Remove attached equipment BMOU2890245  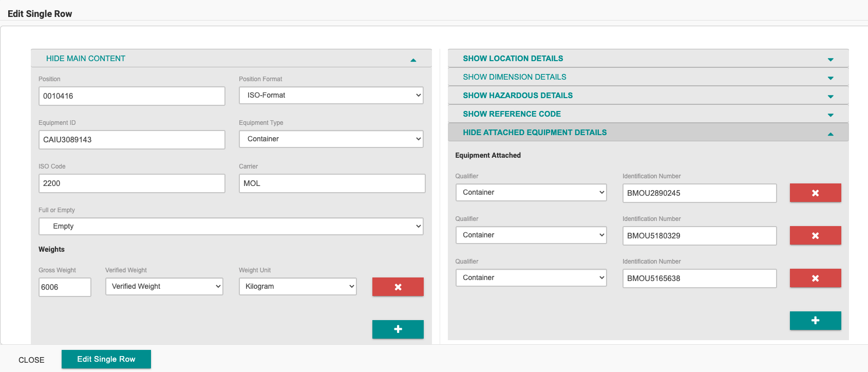pos(815,193)
